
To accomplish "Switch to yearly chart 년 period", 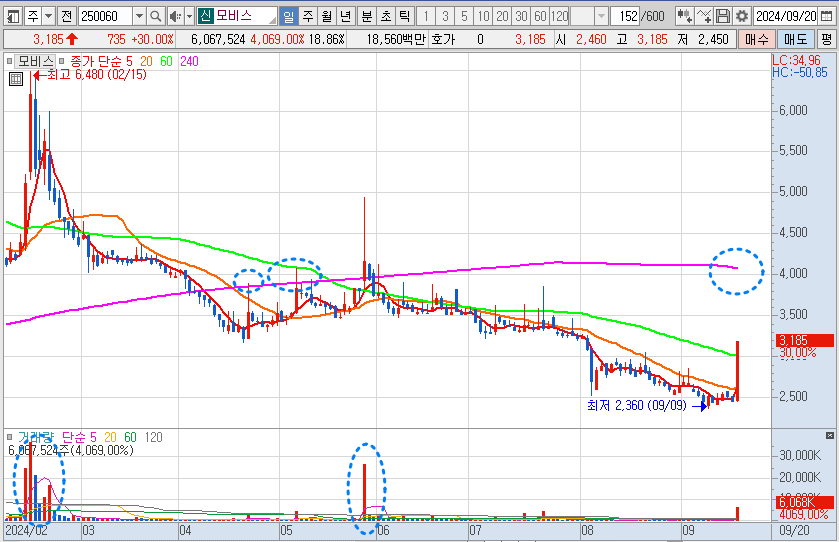I will [346, 17].
